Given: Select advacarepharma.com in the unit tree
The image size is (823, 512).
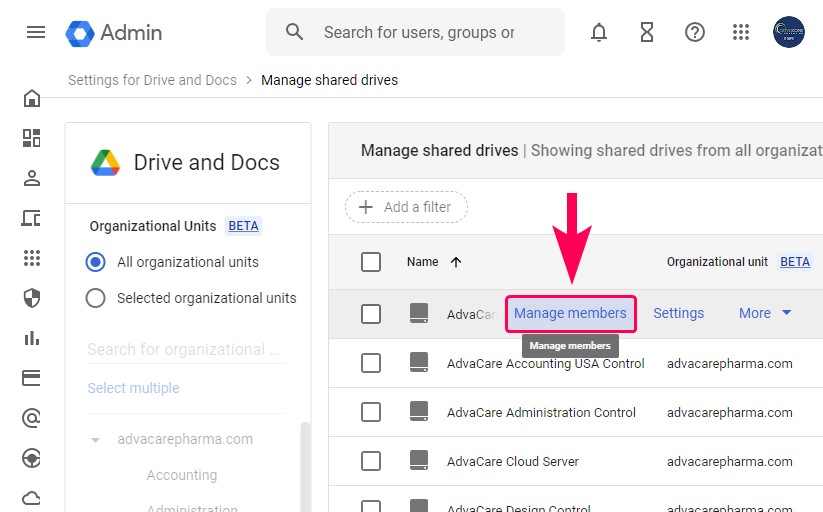Looking at the screenshot, I should pyautogui.click(x=185, y=439).
